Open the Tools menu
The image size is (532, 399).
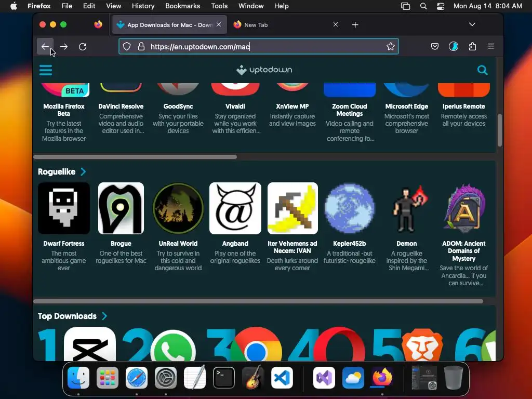219,6
